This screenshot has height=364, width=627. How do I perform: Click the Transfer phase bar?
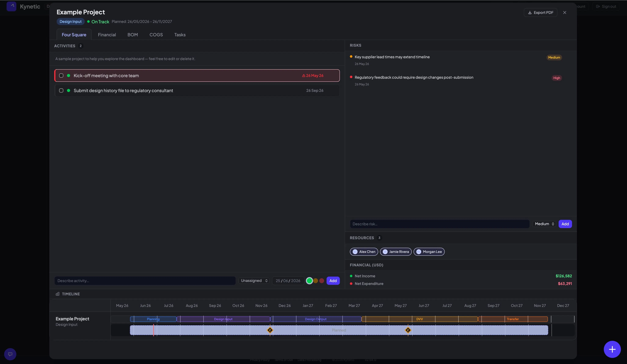click(513, 319)
